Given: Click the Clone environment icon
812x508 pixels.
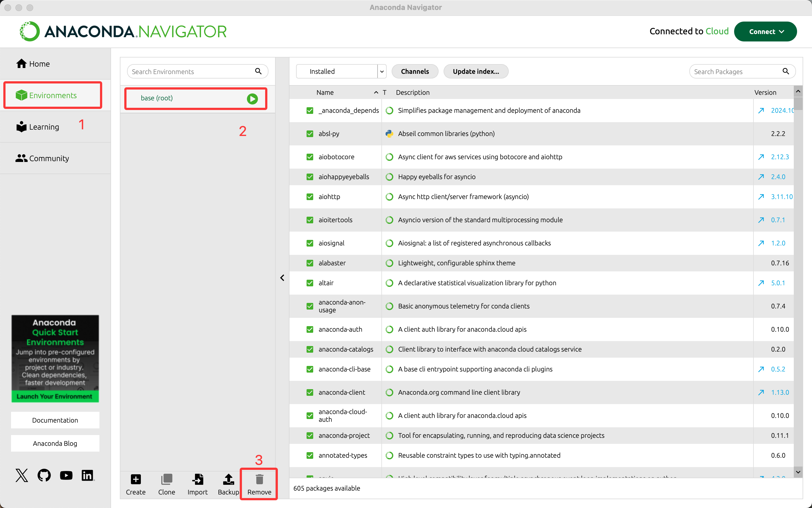Looking at the screenshot, I should 167,479.
